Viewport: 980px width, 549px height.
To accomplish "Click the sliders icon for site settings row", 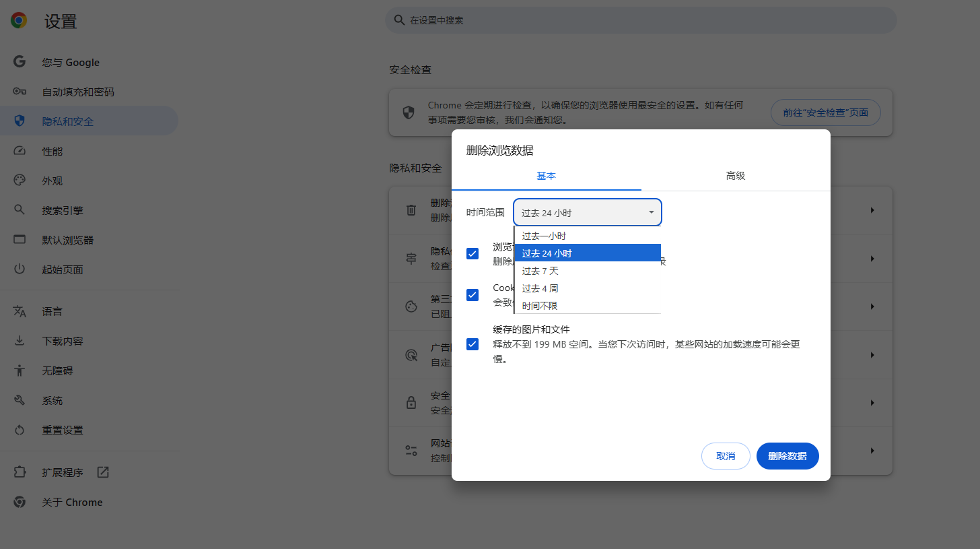I will 411,451.
